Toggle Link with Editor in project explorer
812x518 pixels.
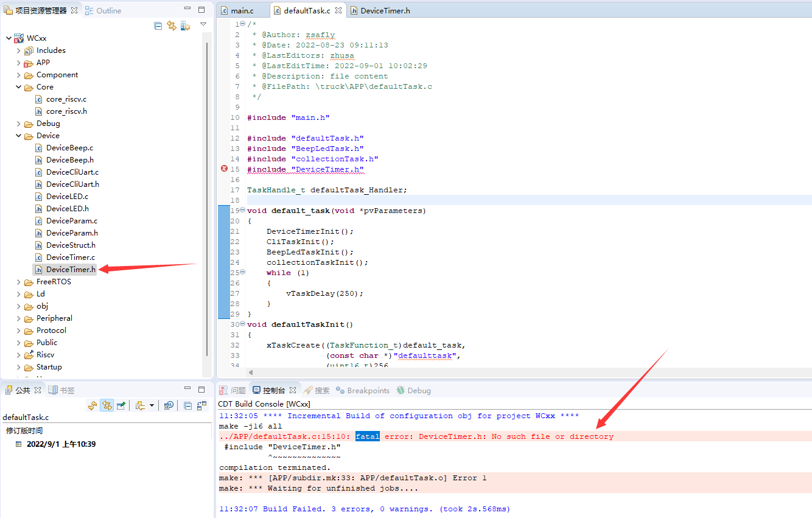tap(172, 26)
